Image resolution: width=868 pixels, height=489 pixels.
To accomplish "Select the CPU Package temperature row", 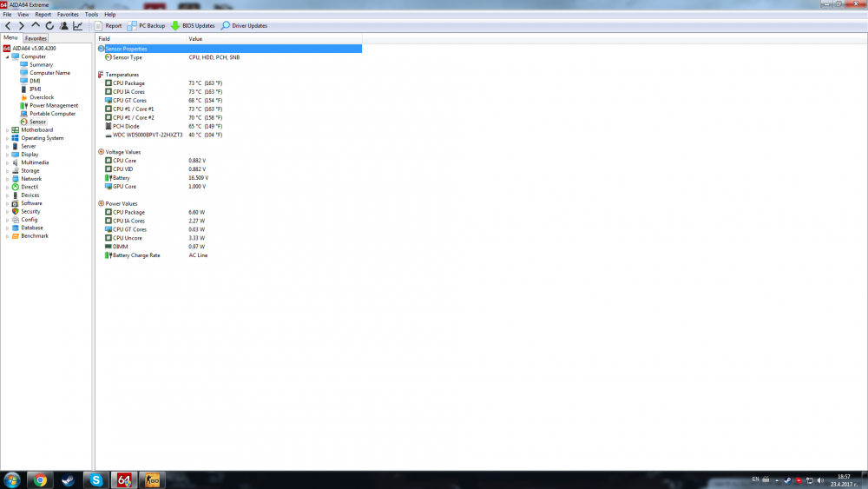I will click(x=229, y=83).
